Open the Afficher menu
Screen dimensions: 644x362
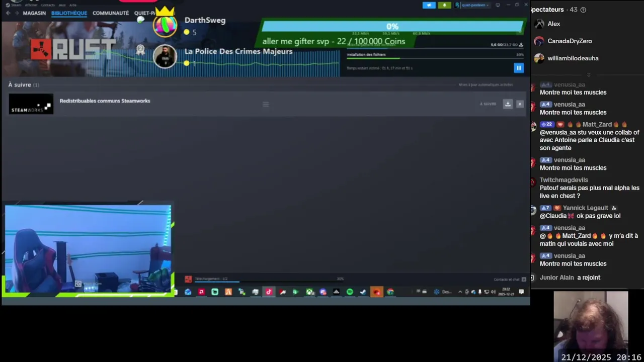tap(31, 5)
